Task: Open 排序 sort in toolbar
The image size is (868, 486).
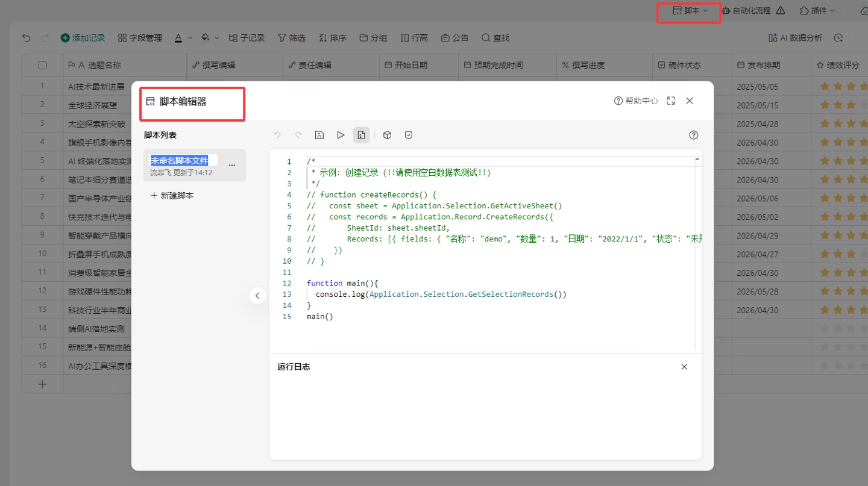Action: click(x=333, y=38)
